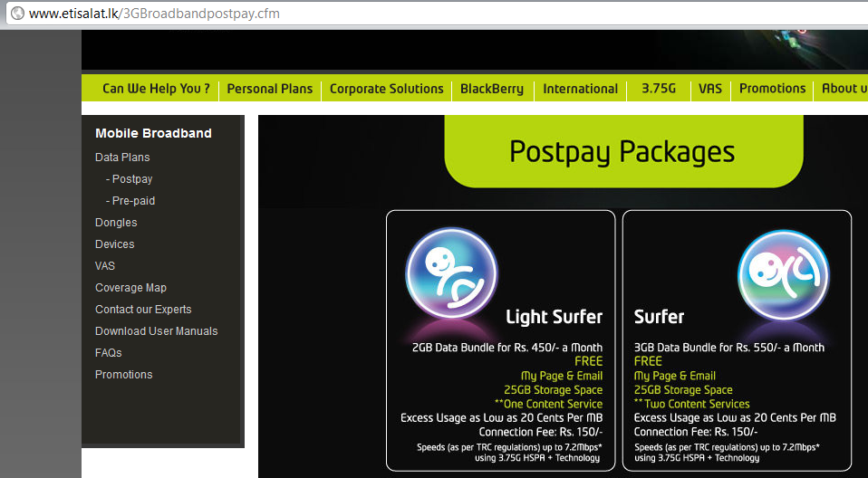Open the VAS top menu item

click(710, 89)
